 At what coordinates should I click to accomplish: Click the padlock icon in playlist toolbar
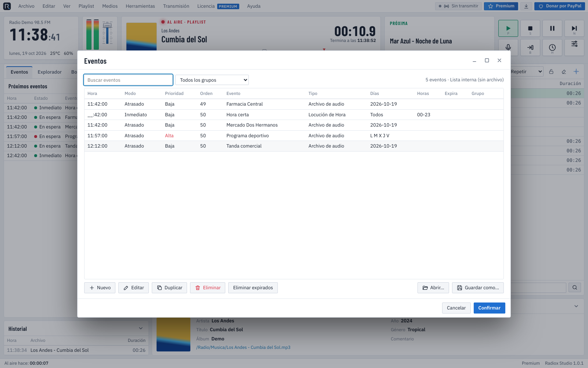click(x=551, y=72)
